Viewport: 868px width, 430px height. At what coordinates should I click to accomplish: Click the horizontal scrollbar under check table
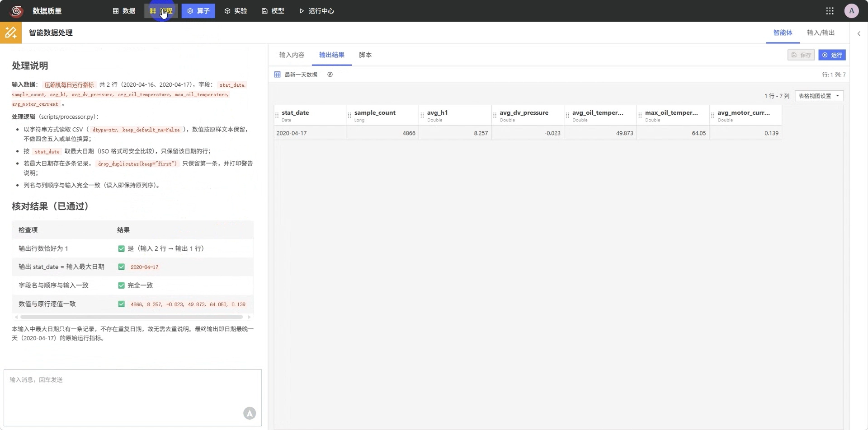tap(132, 317)
